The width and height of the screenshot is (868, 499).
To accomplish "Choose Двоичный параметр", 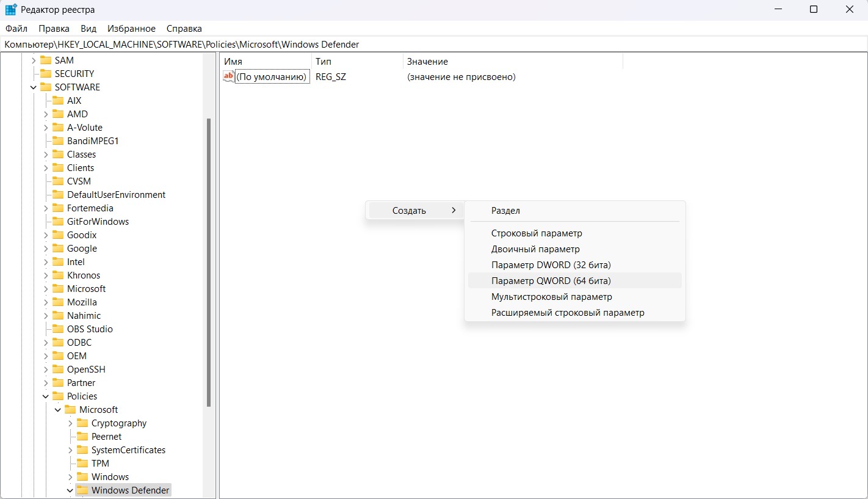I will tap(574, 249).
